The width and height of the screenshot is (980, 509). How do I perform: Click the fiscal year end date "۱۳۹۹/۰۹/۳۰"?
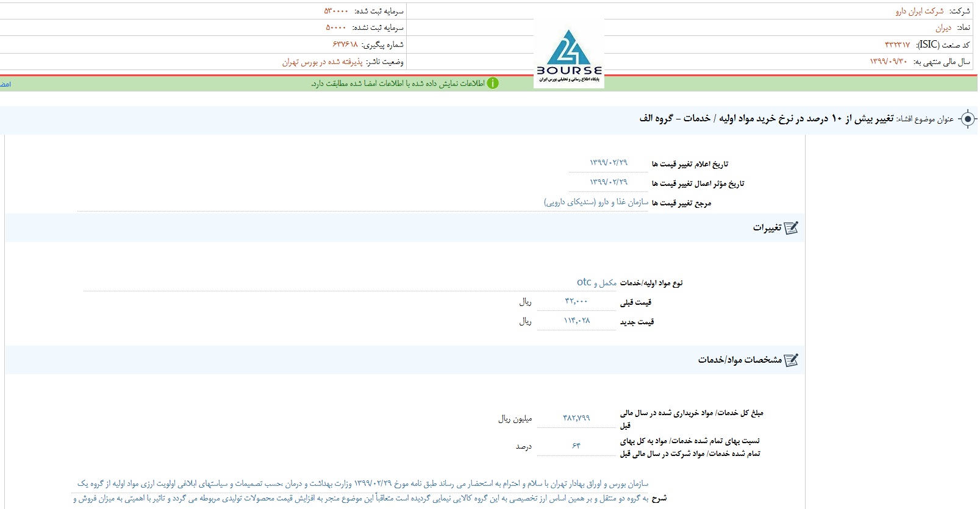coord(889,62)
